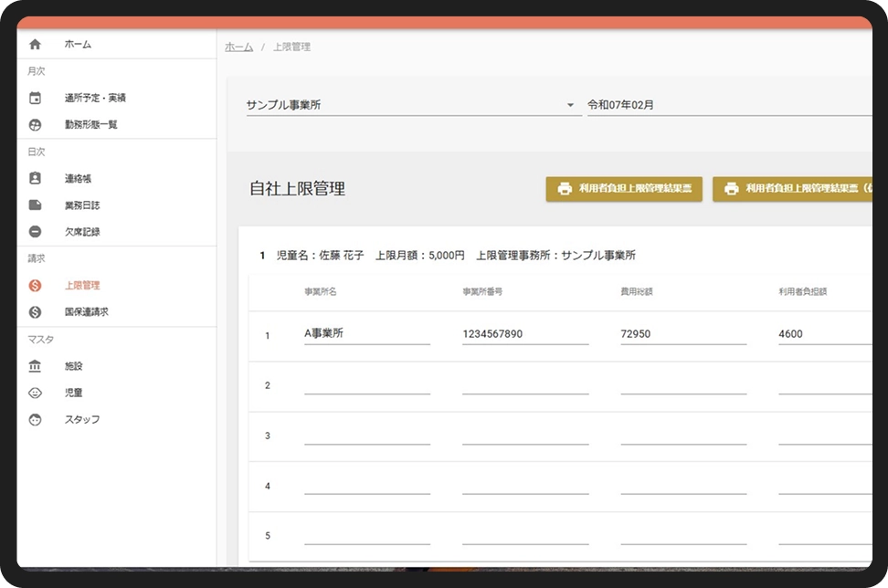This screenshot has width=888, height=588.
Task: Click row 3 事業所名 empty field
Action: 367,436
